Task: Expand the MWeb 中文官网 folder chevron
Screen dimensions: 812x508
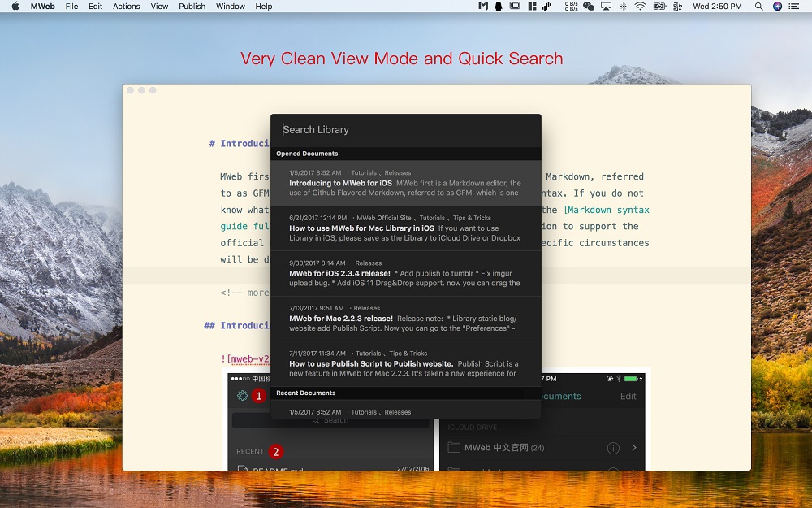Action: (x=634, y=448)
